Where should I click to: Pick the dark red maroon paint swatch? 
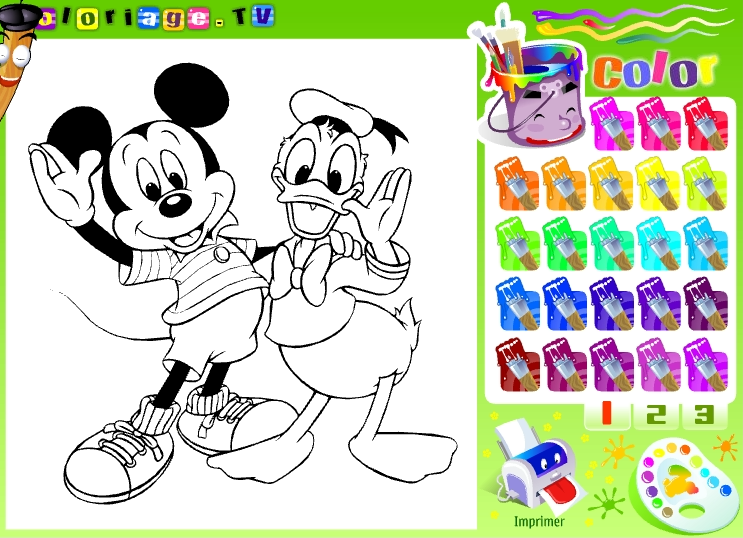tap(517, 365)
